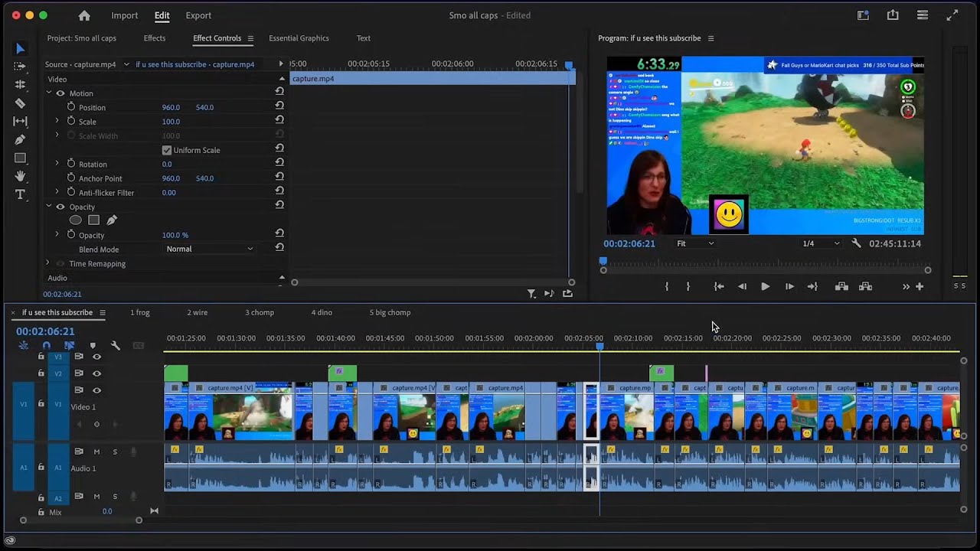This screenshot has height=551, width=980.
Task: Collapse the Motion effect group
Action: click(49, 93)
